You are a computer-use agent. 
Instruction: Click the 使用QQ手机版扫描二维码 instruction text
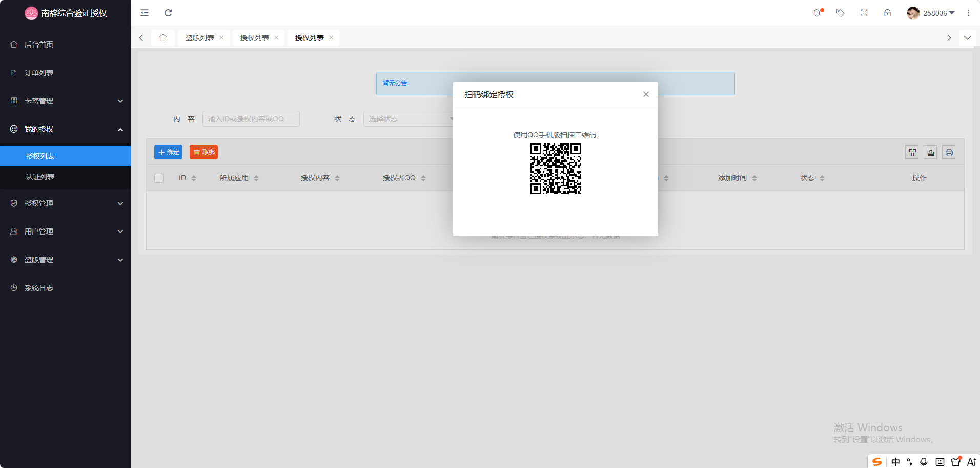point(556,135)
